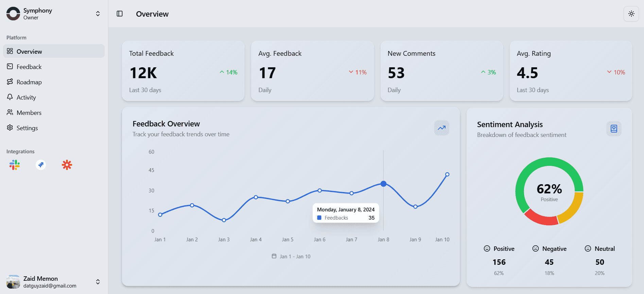Click the Positive smiley face icon
Image resolution: width=644 pixels, height=294 pixels.
pyautogui.click(x=487, y=248)
